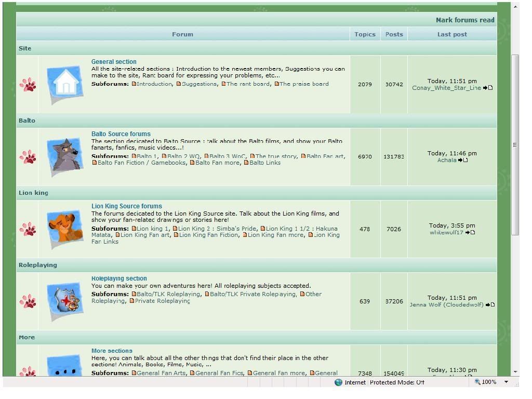Screen dimensions: 532x399
Task: Open More sections forum
Action: (112, 351)
